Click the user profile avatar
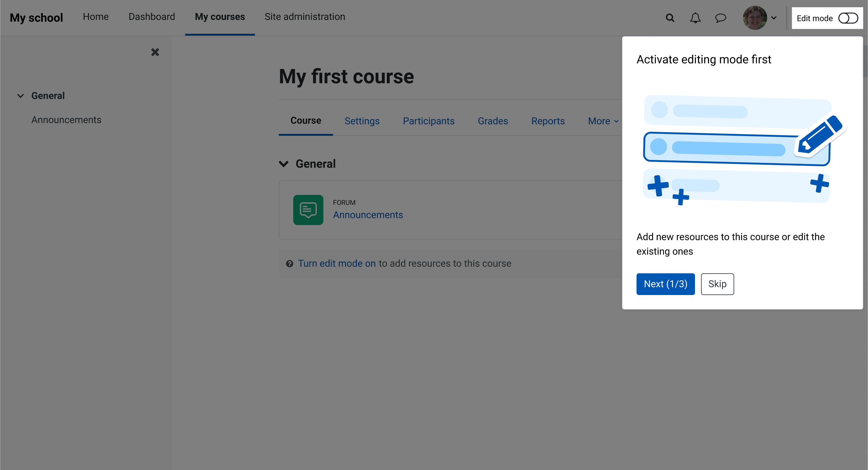This screenshot has width=868, height=470. [x=755, y=18]
